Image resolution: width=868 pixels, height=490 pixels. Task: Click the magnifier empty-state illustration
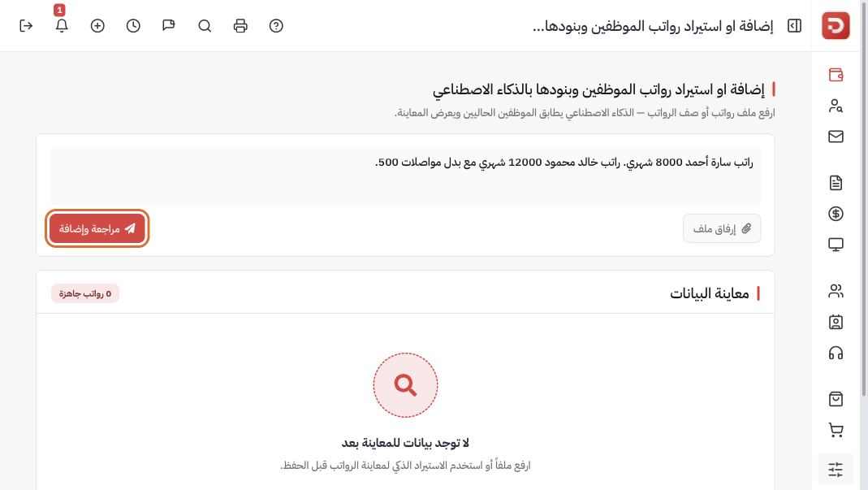405,385
